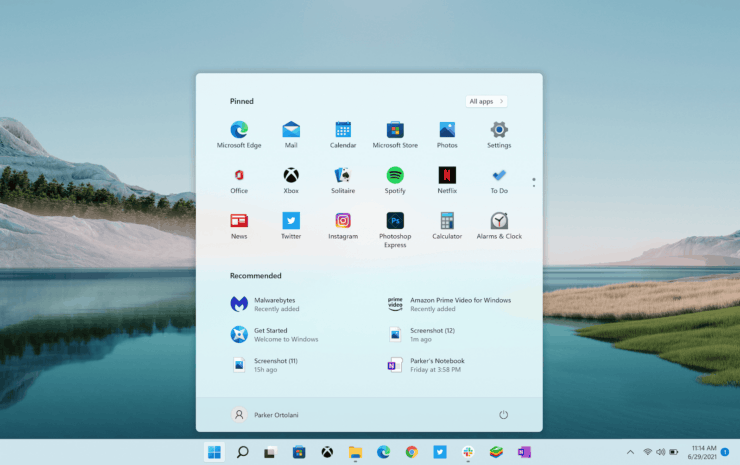The height and width of the screenshot is (465, 740).
Task: Launch Google Chrome from taskbar
Action: click(412, 452)
